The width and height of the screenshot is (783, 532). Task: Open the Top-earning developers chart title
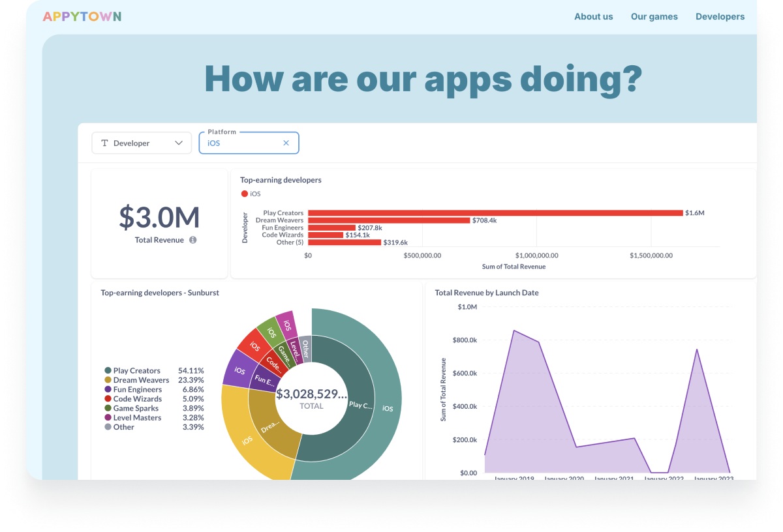click(x=281, y=180)
